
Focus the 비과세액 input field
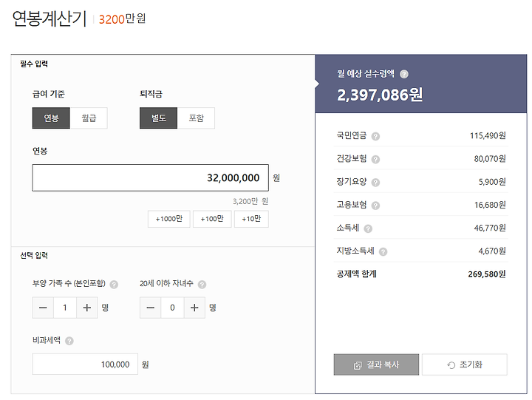[85, 365]
